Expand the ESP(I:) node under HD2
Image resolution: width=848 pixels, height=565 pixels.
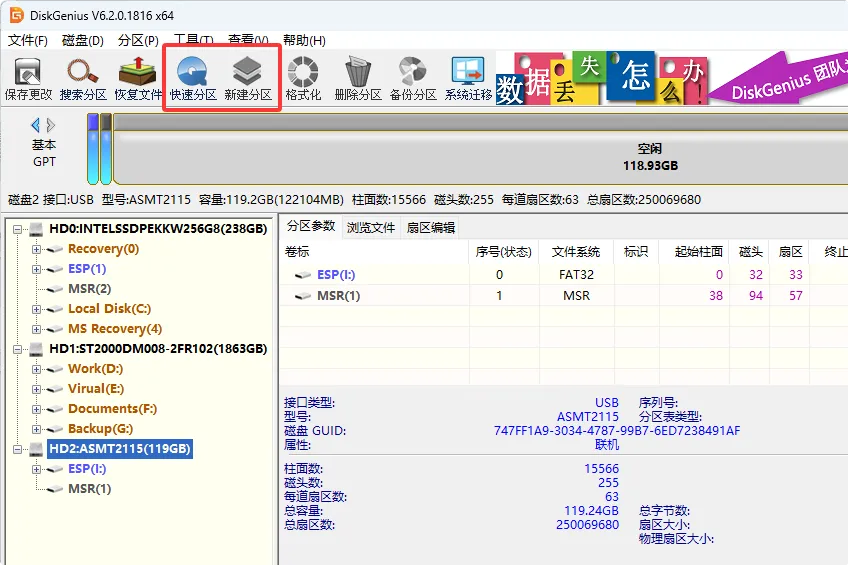(36, 469)
